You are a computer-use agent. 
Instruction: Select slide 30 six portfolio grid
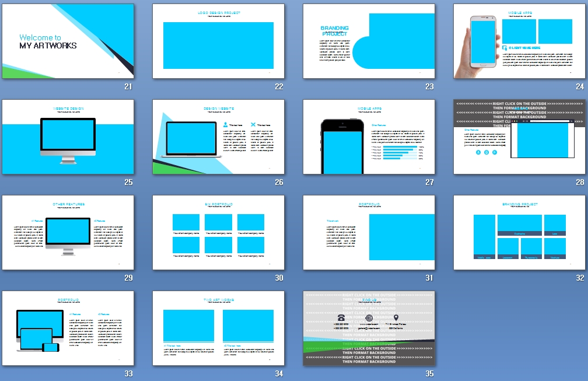(219, 232)
